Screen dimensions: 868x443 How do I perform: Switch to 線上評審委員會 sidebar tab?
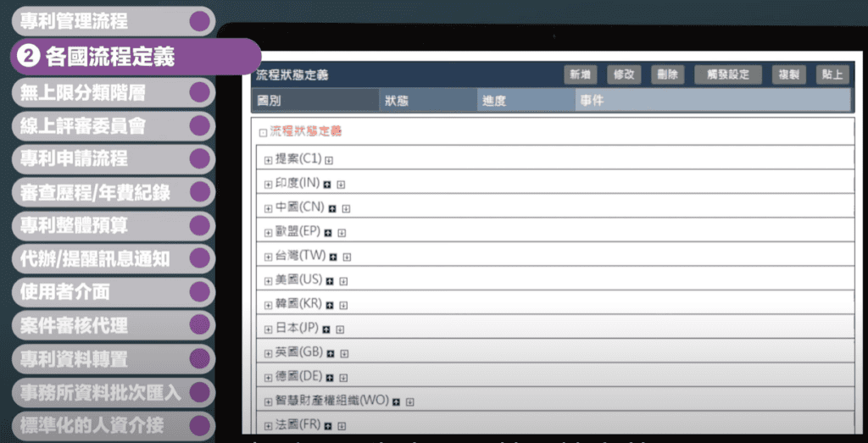pyautogui.click(x=82, y=126)
